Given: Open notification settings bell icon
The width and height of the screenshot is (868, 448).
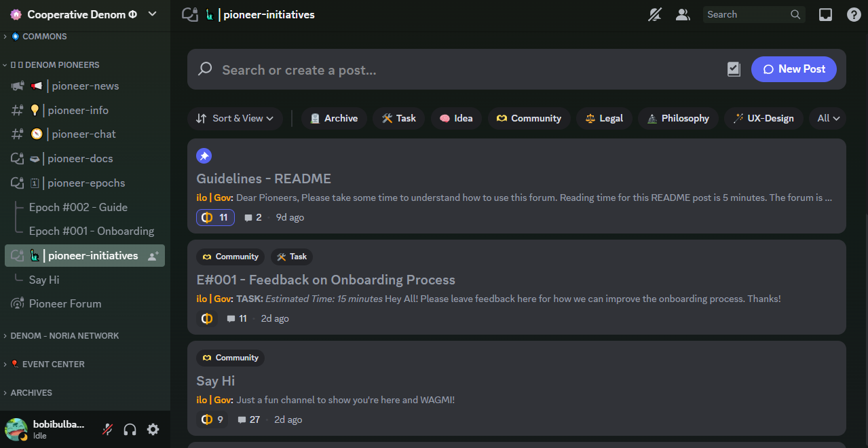Looking at the screenshot, I should click(654, 14).
